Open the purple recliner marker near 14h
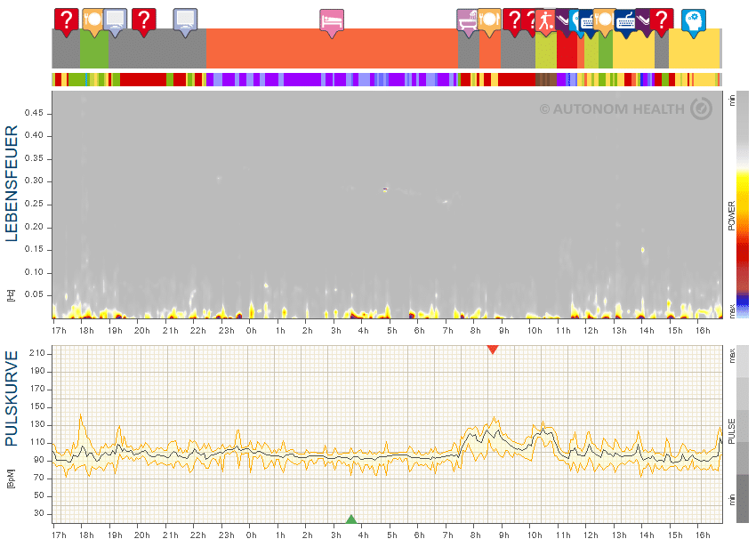Image resolution: width=756 pixels, height=539 pixels. click(643, 21)
